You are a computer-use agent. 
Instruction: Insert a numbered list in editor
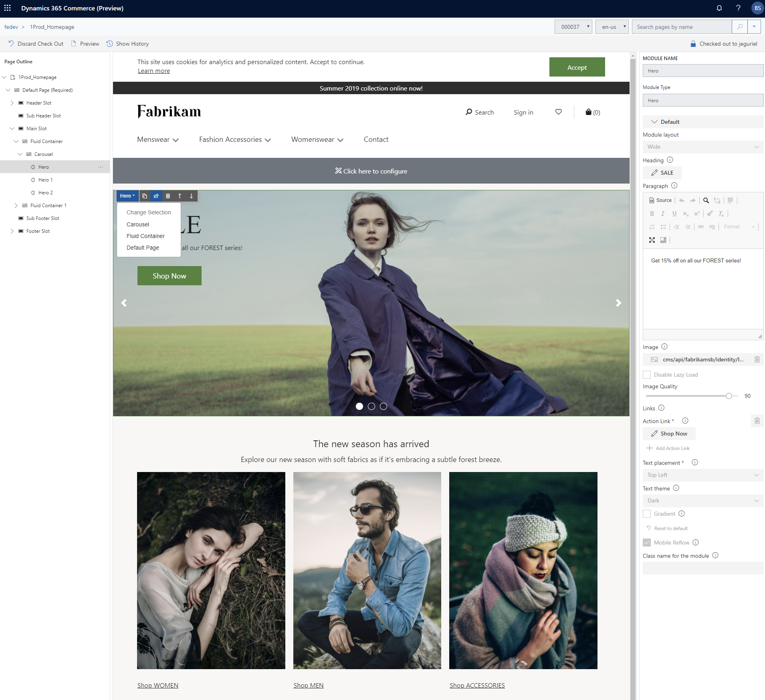652,227
